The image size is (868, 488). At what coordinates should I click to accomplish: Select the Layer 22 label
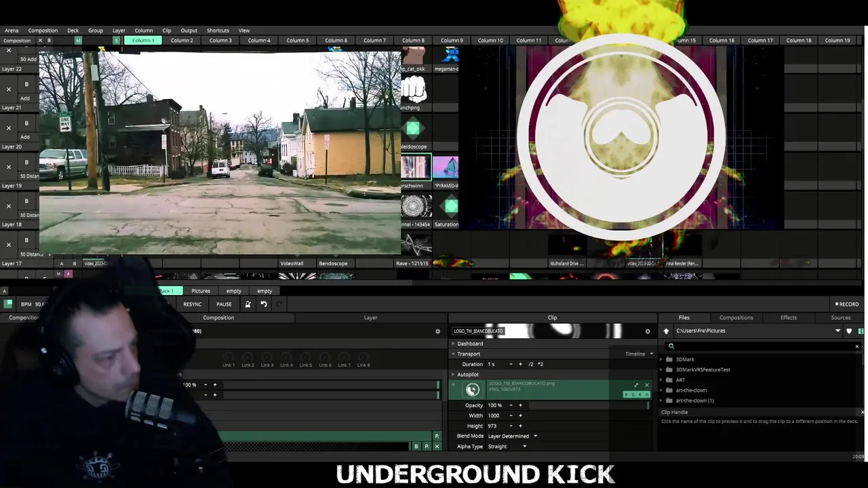[x=12, y=69]
